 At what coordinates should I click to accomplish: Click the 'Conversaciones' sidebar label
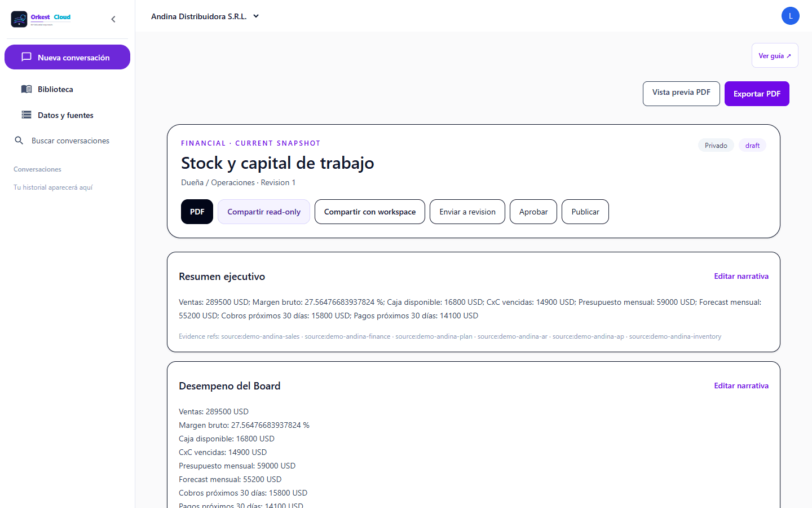click(37, 169)
